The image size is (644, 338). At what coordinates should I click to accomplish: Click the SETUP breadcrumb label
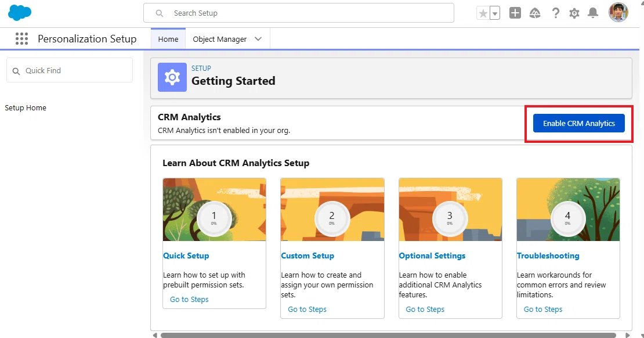click(201, 69)
